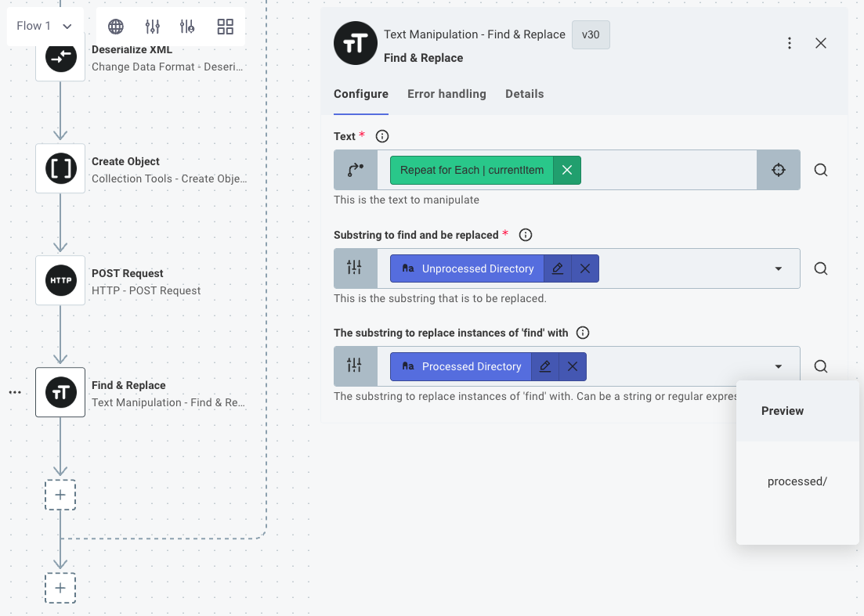Click the globe icon in the top toolbar
The height and width of the screenshot is (616, 864).
[116, 27]
